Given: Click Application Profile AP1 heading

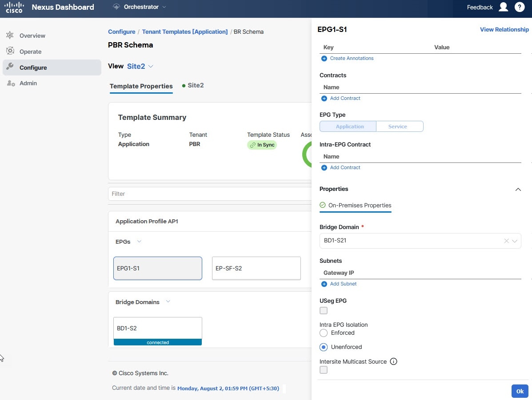Looking at the screenshot, I should [147, 222].
